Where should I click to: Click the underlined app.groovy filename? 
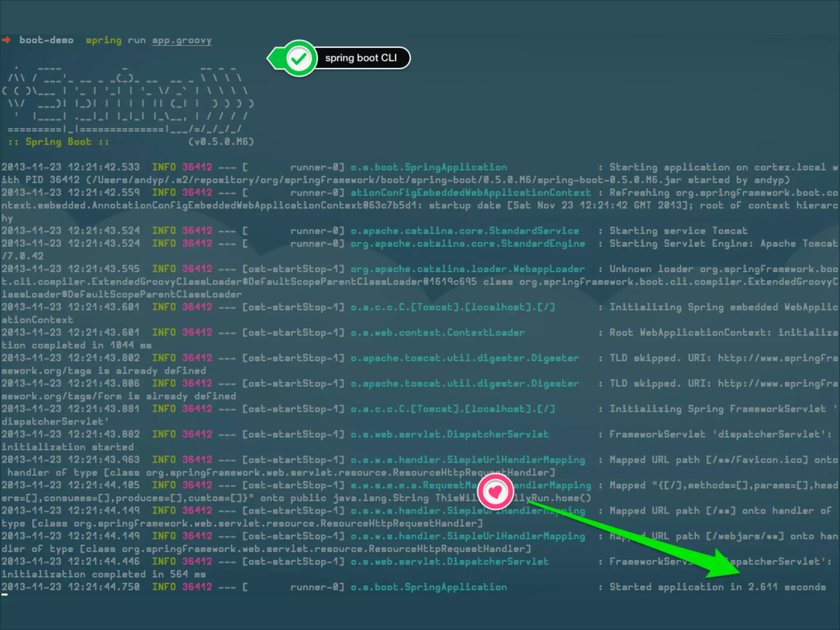[182, 40]
